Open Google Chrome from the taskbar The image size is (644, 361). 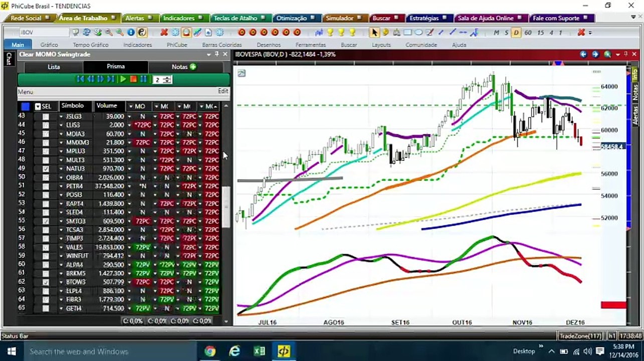[x=210, y=351]
